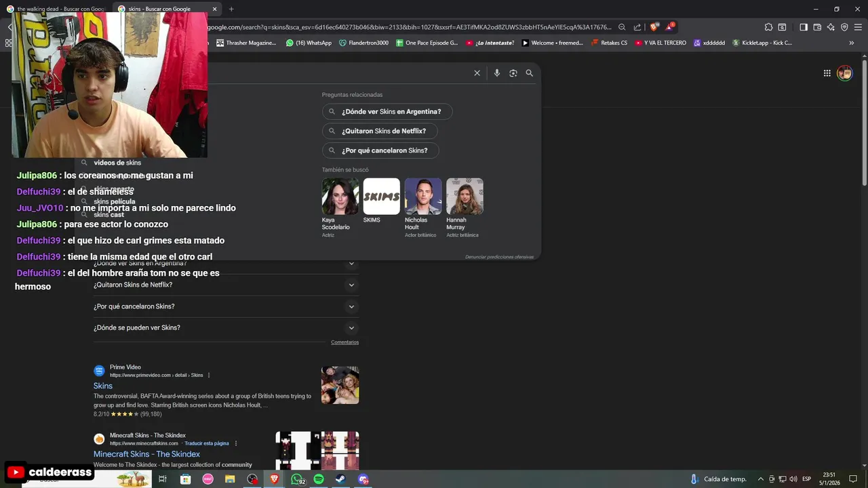Expand '¿Dónde ver Skins en Argentina?' accordion chevron

[x=351, y=264]
